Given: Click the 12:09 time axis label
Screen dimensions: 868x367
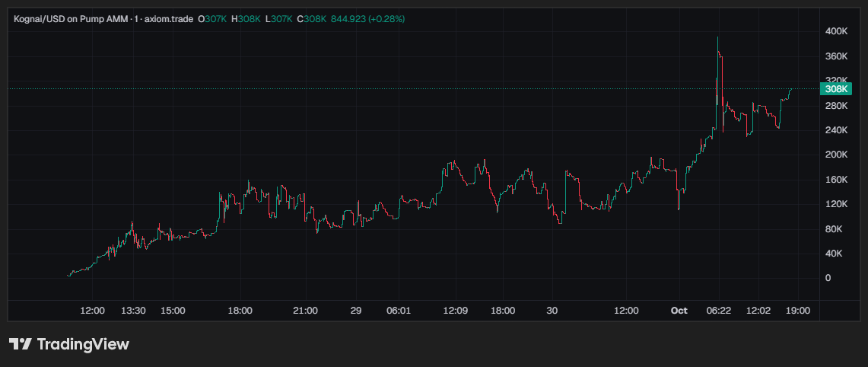Looking at the screenshot, I should (x=455, y=311).
